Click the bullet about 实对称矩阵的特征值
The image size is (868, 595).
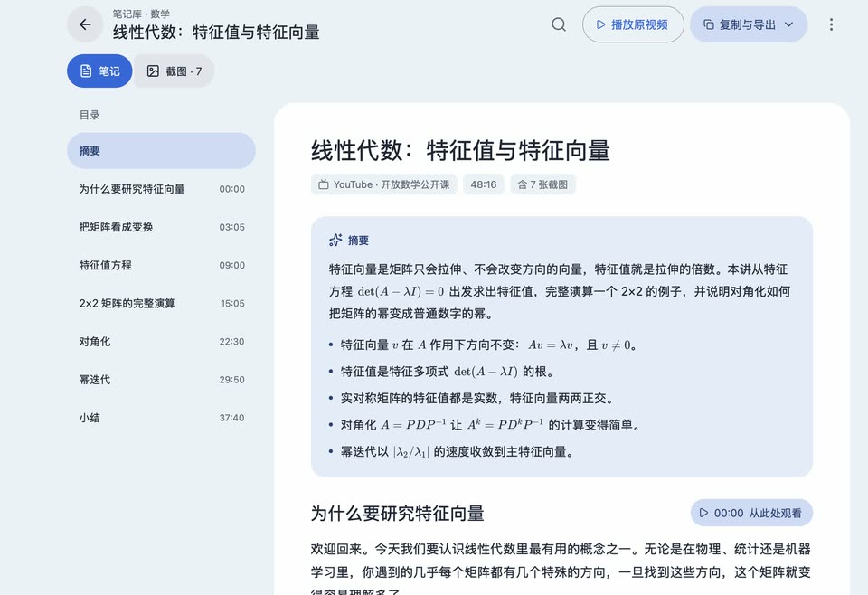[476, 398]
